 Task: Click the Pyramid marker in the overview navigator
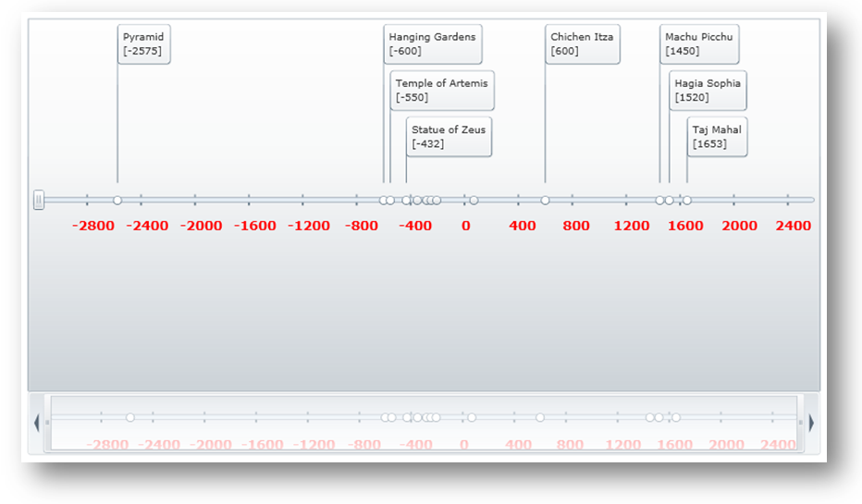coord(130,418)
